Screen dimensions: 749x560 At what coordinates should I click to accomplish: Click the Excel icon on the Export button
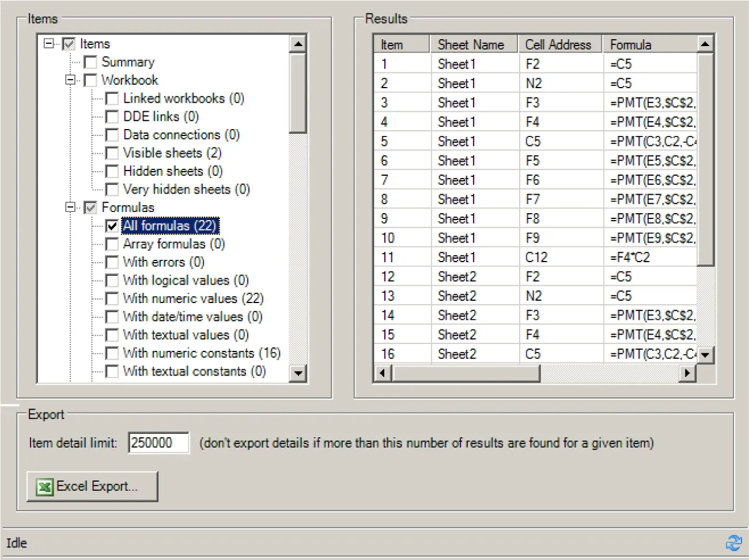click(43, 487)
